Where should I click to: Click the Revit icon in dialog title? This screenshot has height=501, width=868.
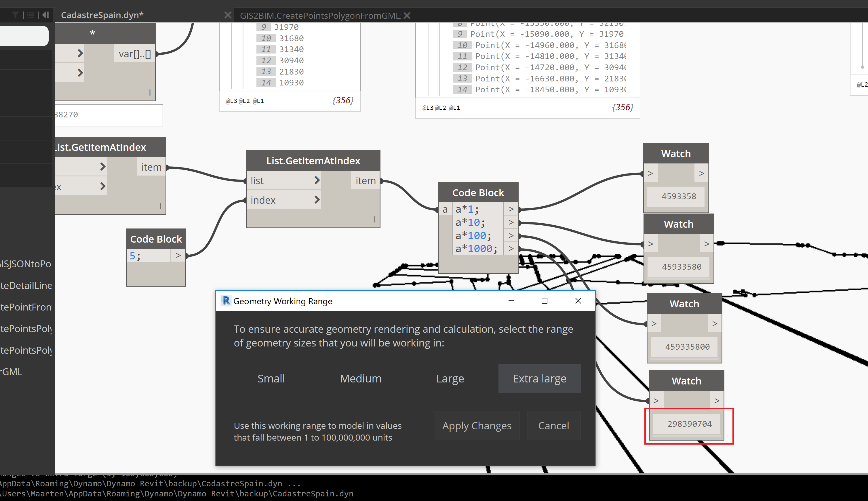226,301
